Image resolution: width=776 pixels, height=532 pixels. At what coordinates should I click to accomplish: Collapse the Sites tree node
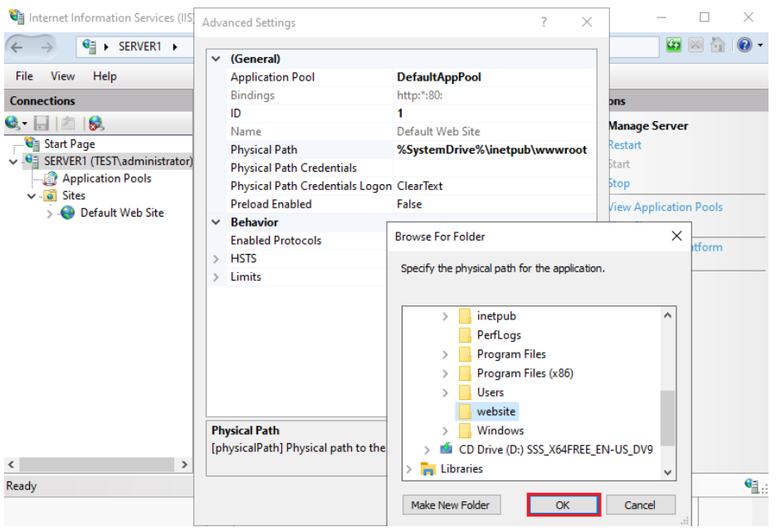(x=32, y=196)
